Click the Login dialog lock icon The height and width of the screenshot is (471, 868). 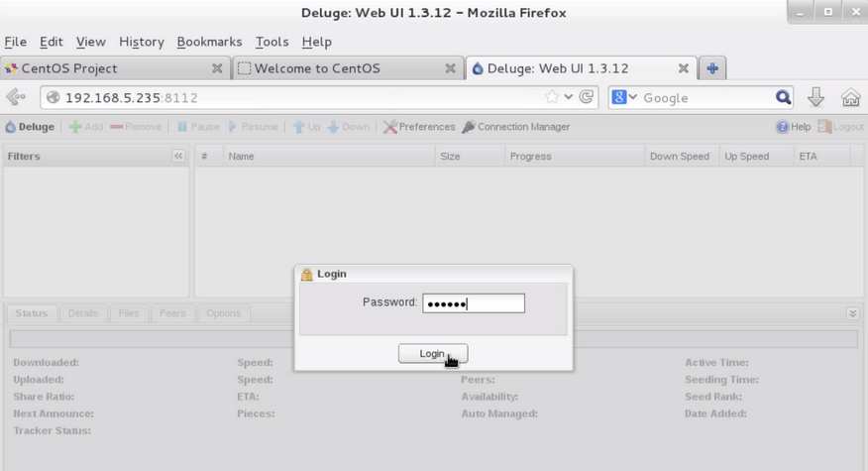307,274
